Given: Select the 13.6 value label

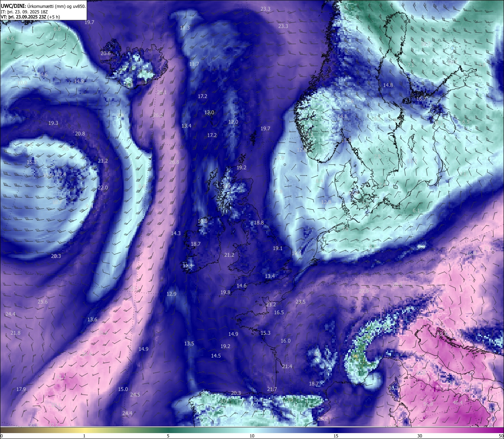Looking at the screenshot, I should (x=92, y=320).
